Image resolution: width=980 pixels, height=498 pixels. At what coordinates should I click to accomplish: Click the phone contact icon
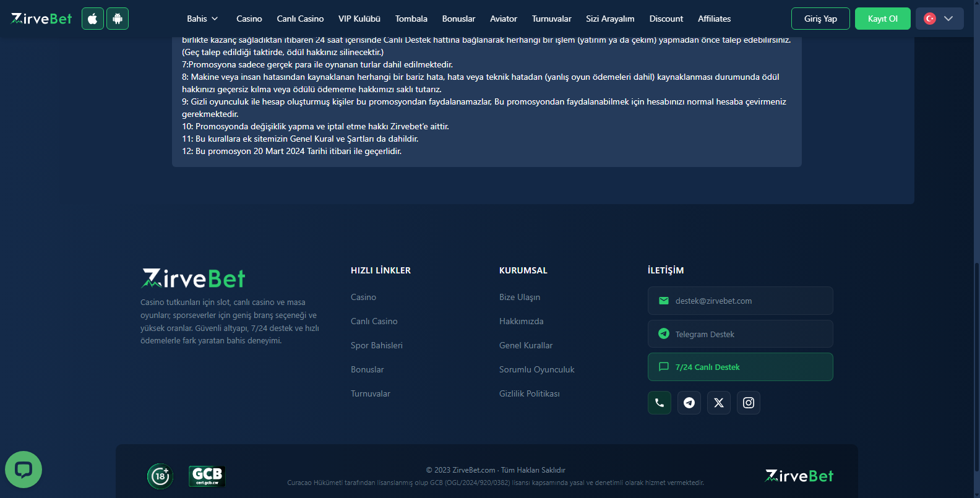[660, 403]
